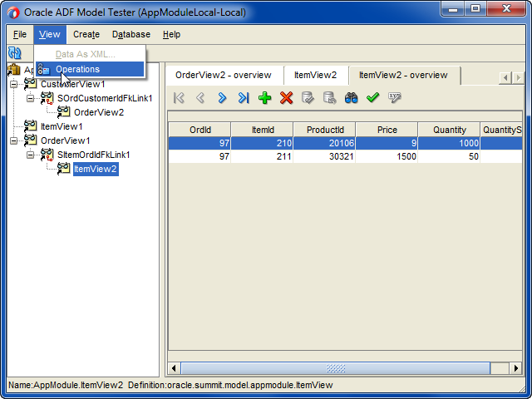Click the ItemView1 view object icon
The image size is (532, 399).
coord(30,126)
